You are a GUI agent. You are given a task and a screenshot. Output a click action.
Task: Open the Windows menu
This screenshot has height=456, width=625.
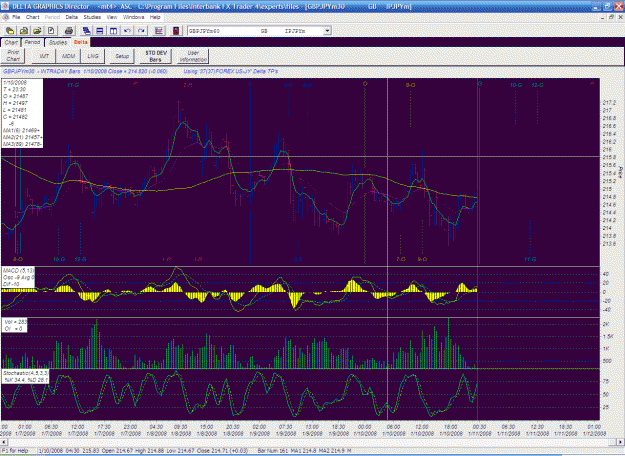coord(134,17)
